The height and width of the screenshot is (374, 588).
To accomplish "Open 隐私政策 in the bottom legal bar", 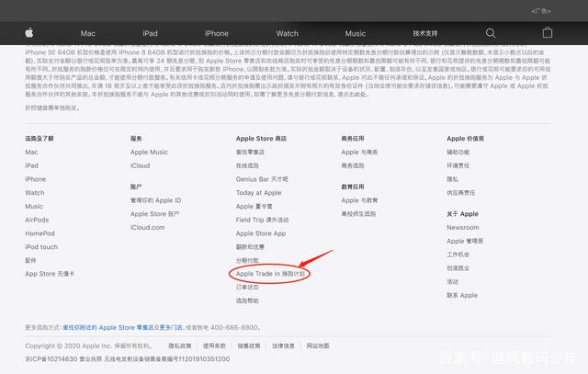I will [x=180, y=346].
